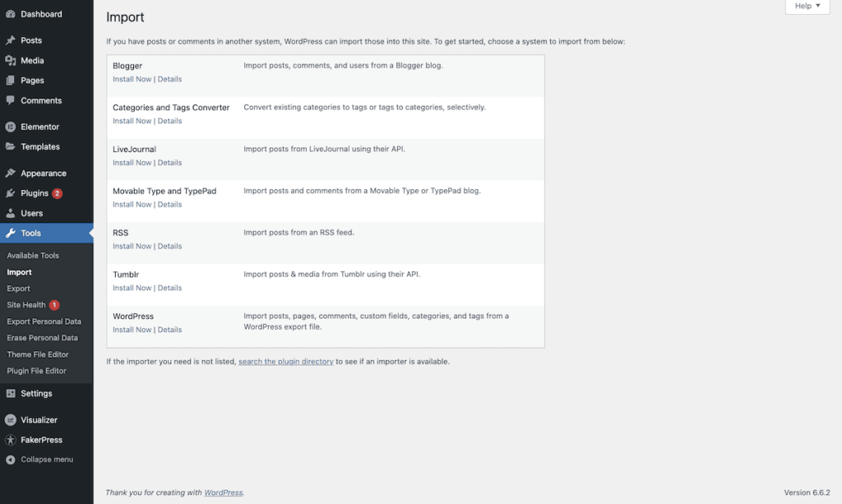Click the Elementor logo icon
The width and height of the screenshot is (842, 504).
click(x=11, y=127)
